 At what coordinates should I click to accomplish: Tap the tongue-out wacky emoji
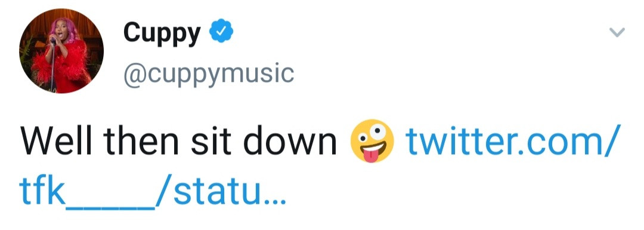[372, 141]
